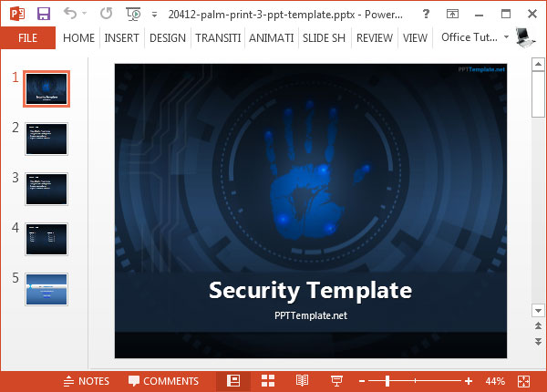The image size is (547, 392).
Task: Switch to the HOME ribbon tab
Action: click(78, 37)
